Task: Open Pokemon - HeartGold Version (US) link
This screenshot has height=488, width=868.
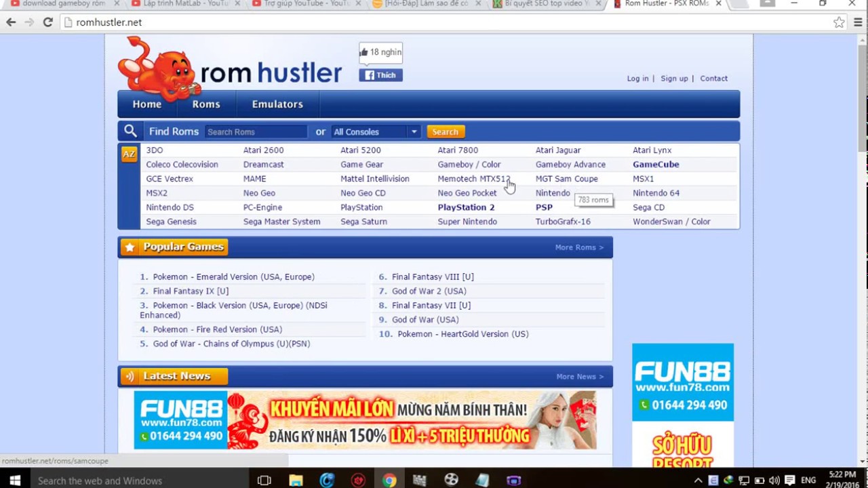Action: pyautogui.click(x=462, y=334)
